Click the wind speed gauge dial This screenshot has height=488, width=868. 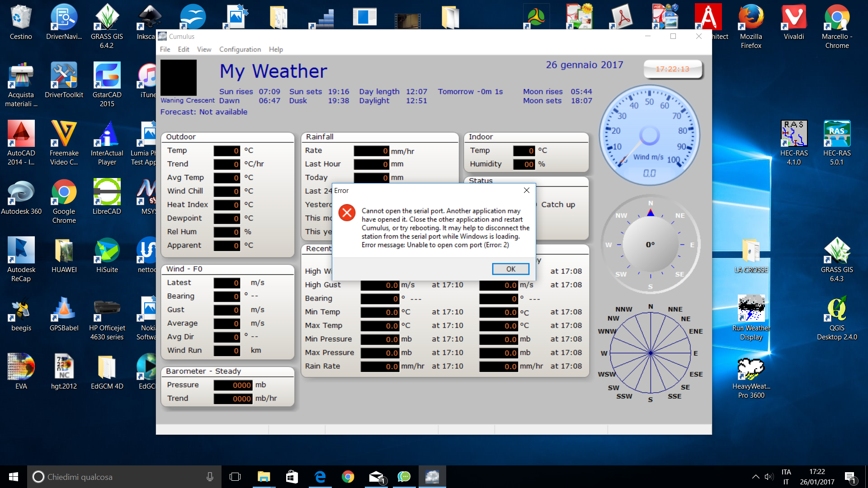click(649, 135)
